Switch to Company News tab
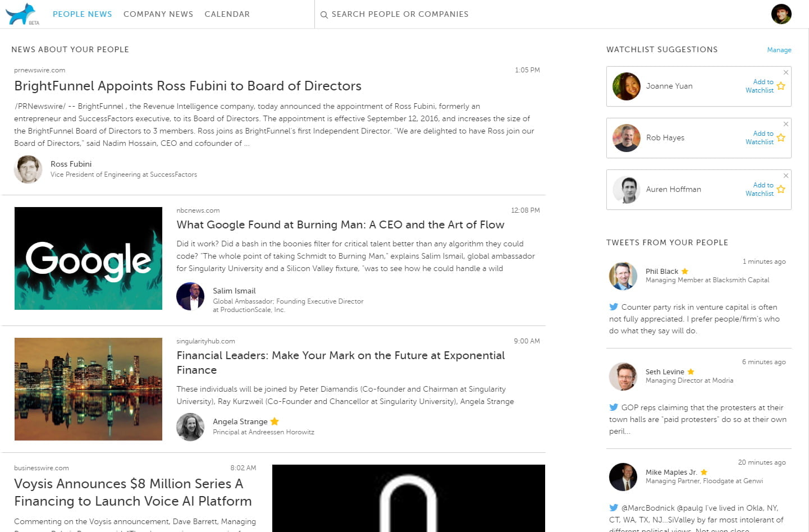This screenshot has width=809, height=532. 158,14
